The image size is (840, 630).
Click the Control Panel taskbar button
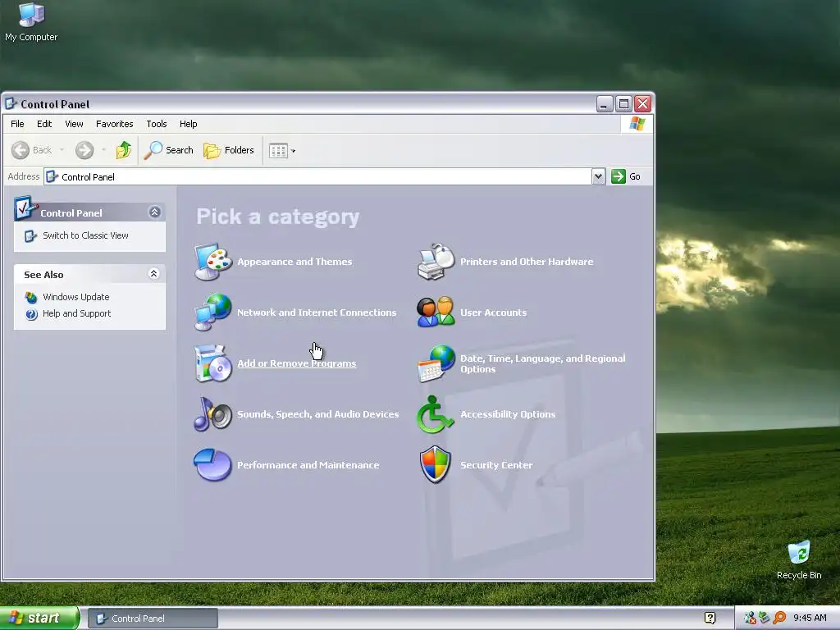[153, 619]
